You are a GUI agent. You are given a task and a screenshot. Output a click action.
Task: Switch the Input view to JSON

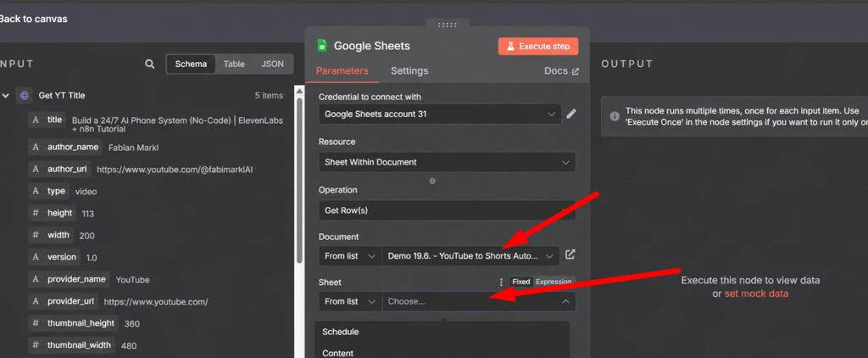coord(272,64)
